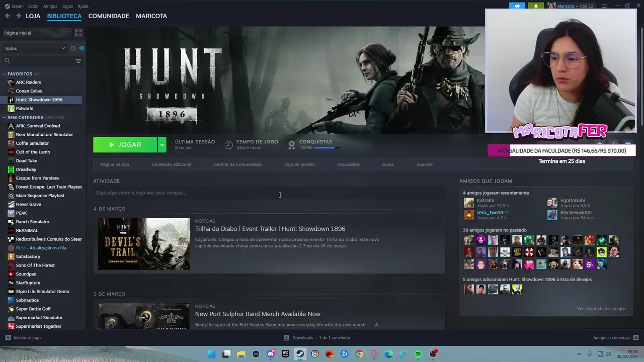644x362 pixels.
Task: Open the Guias link
Action: tap(388, 164)
